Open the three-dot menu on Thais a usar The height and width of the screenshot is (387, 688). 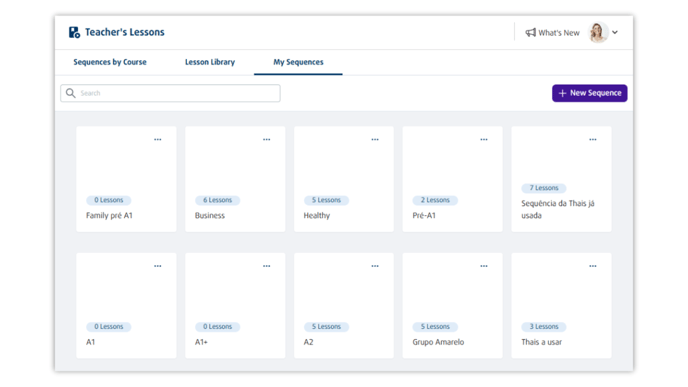pyautogui.click(x=592, y=266)
